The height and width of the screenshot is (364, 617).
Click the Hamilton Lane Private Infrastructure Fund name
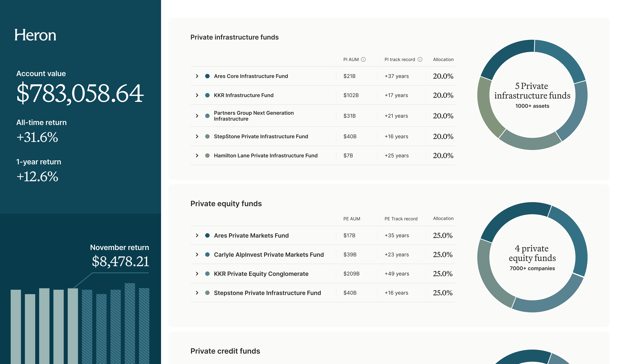coord(266,156)
